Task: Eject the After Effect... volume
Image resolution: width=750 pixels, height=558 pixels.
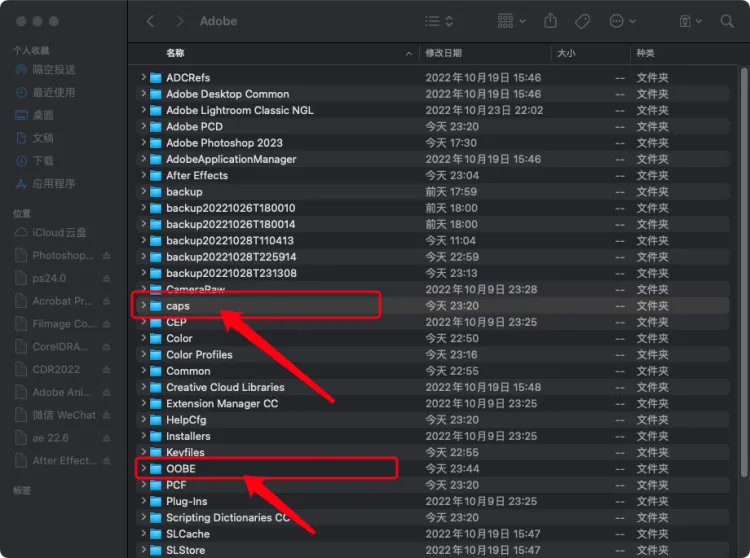Action: tap(106, 461)
